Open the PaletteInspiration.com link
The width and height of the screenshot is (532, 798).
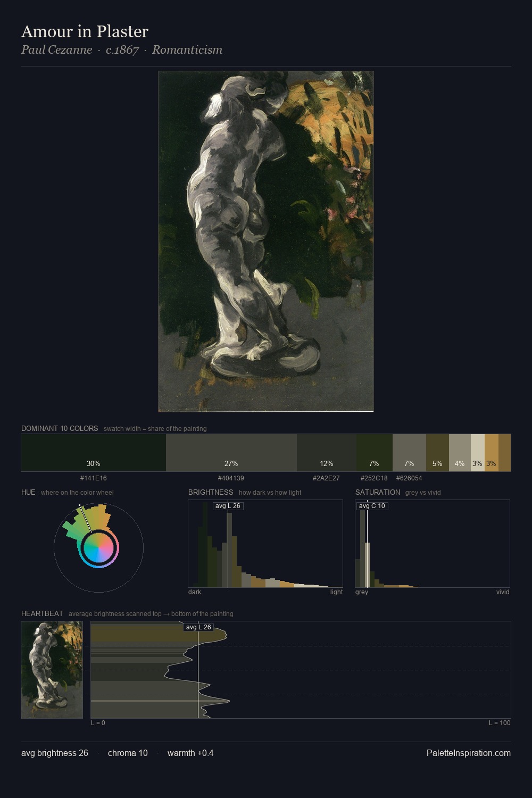pos(469,753)
